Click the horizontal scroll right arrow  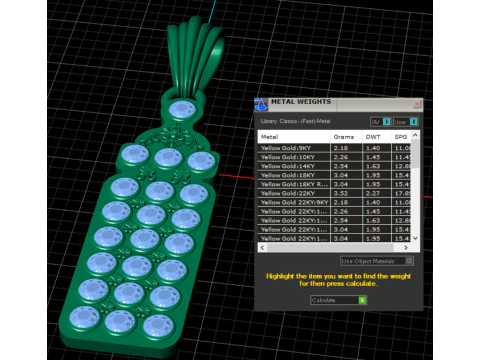coord(406,247)
